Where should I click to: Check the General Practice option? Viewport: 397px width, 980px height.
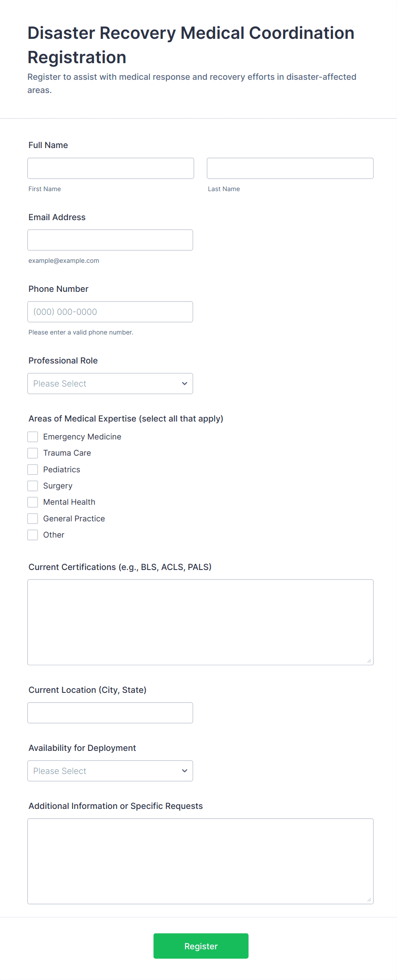[x=33, y=518]
